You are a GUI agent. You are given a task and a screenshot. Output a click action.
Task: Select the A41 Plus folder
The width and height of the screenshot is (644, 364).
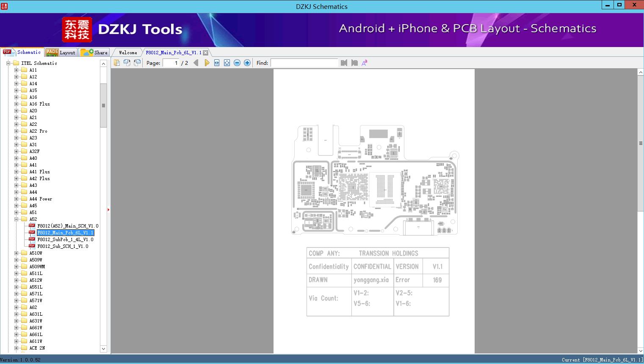click(x=39, y=172)
